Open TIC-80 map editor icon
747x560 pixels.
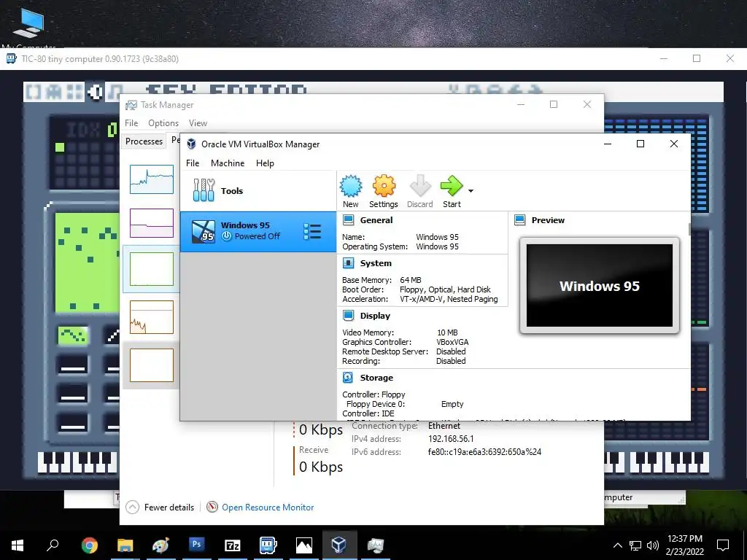75,91
